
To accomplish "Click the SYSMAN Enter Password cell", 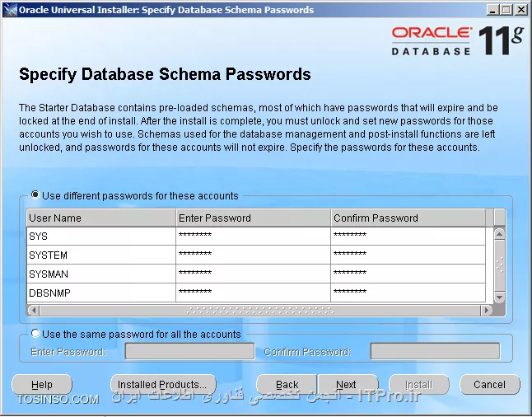I will pos(253,274).
